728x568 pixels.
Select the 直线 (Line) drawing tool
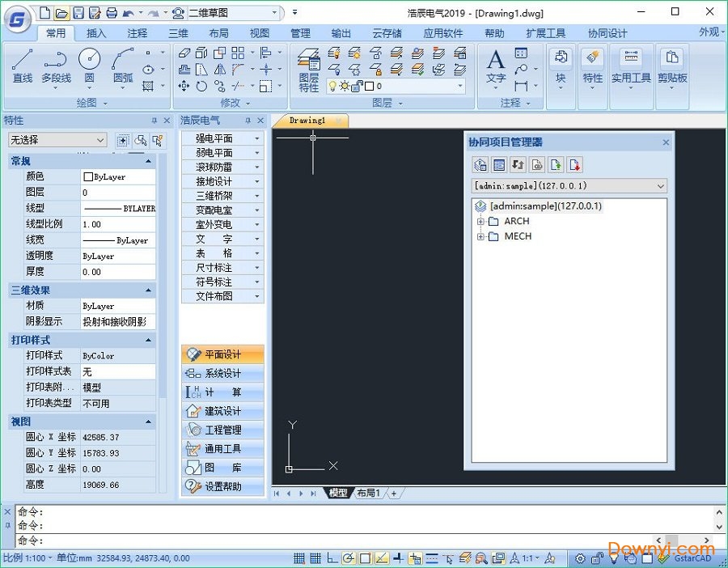(22, 65)
